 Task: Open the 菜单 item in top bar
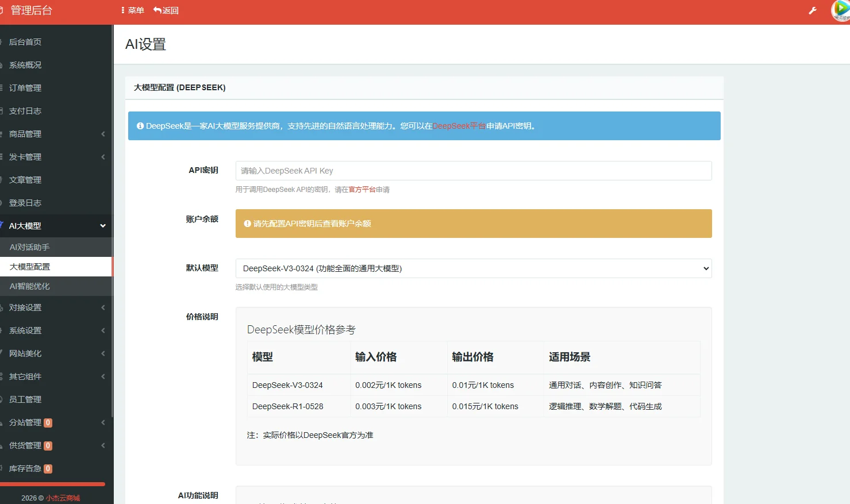point(132,10)
